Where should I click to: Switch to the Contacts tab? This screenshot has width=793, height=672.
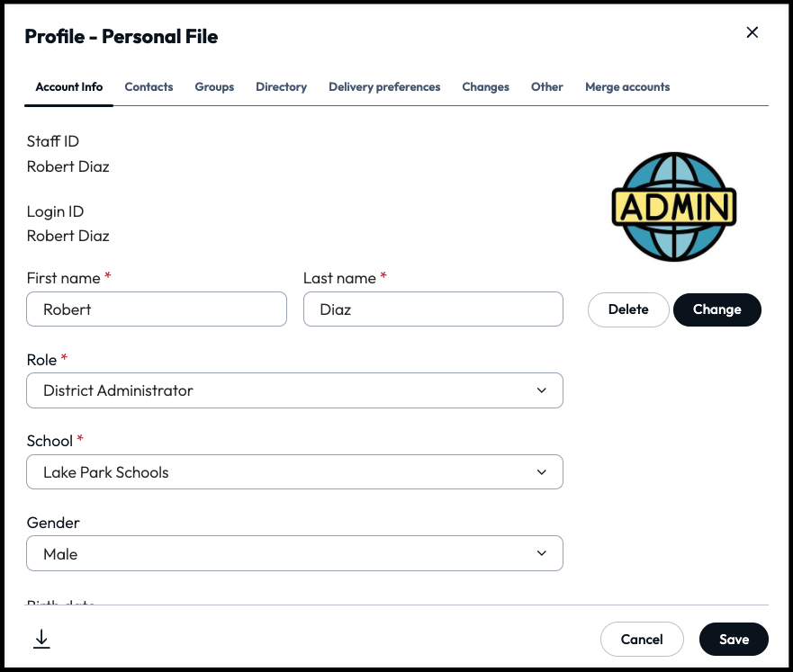[x=149, y=87]
